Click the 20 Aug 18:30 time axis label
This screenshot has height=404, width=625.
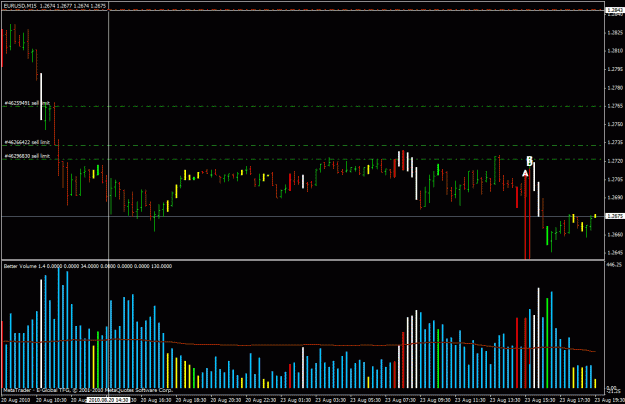191,400
